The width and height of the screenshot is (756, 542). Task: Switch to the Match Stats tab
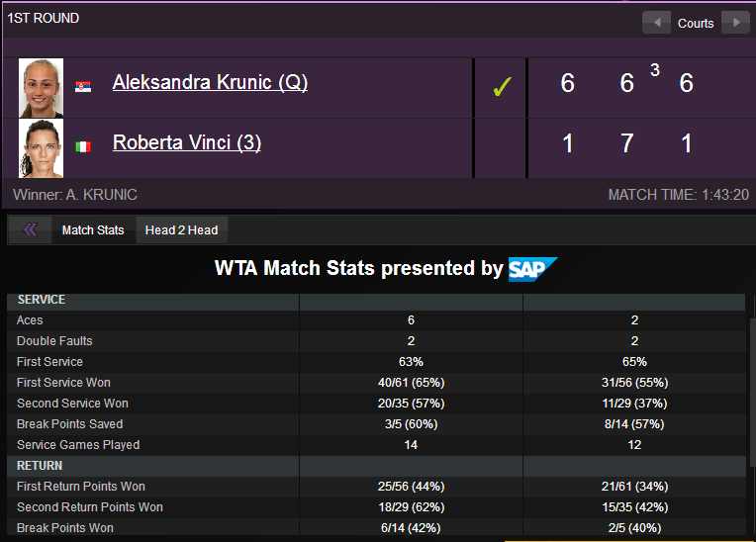[93, 230]
